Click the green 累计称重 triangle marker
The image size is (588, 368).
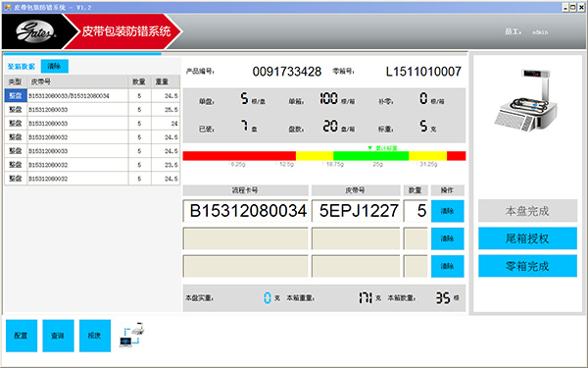pyautogui.click(x=369, y=148)
